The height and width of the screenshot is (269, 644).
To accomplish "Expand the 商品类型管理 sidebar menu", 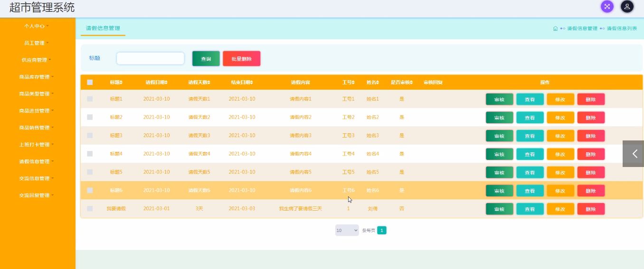I will (x=37, y=94).
